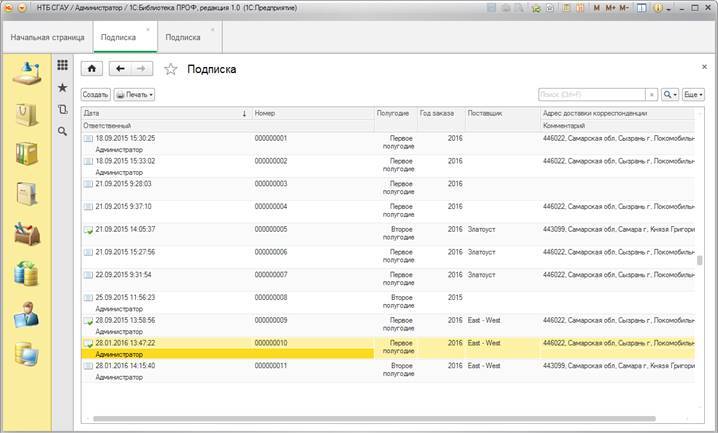Open Favorites star in side panel

click(x=62, y=88)
